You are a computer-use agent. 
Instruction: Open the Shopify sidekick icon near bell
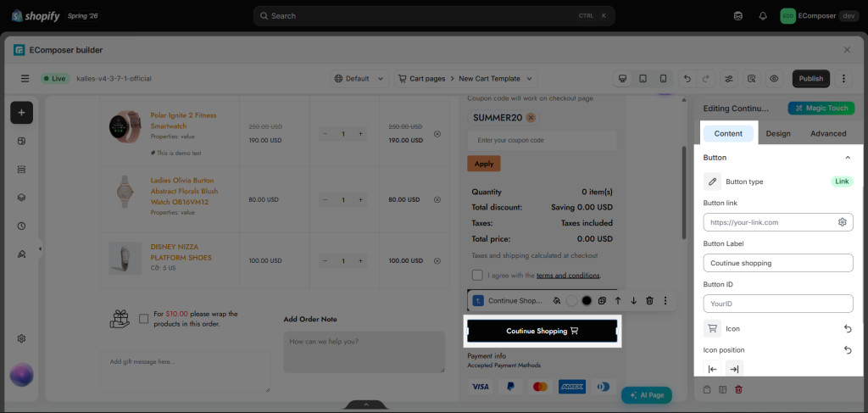738,16
